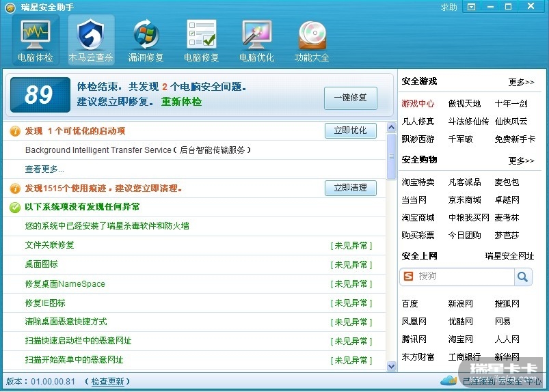Click the magnifier search button

coord(523,277)
